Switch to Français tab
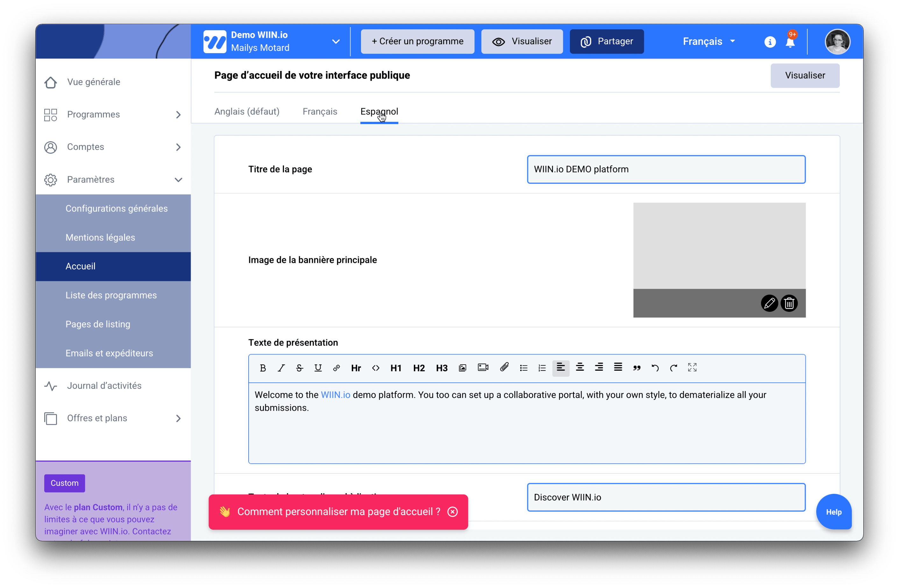Screen dimensions: 899x588 coord(320,111)
